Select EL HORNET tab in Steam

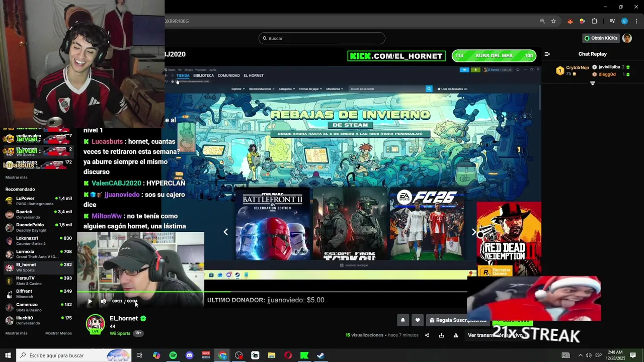pos(254,75)
